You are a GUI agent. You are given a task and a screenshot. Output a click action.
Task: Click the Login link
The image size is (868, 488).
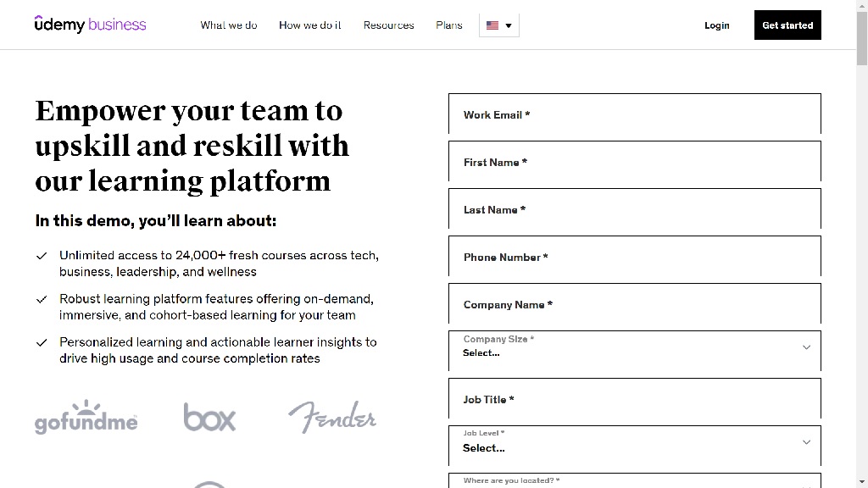click(x=717, y=25)
